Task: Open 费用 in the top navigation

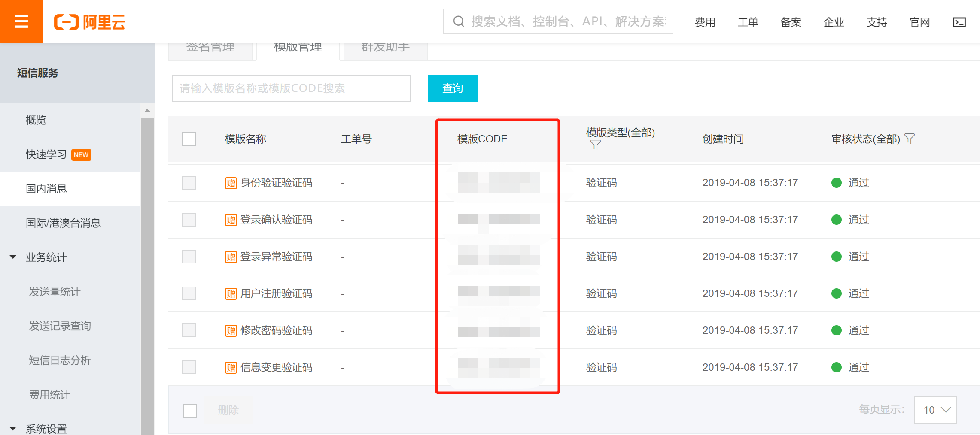Action: tap(705, 22)
